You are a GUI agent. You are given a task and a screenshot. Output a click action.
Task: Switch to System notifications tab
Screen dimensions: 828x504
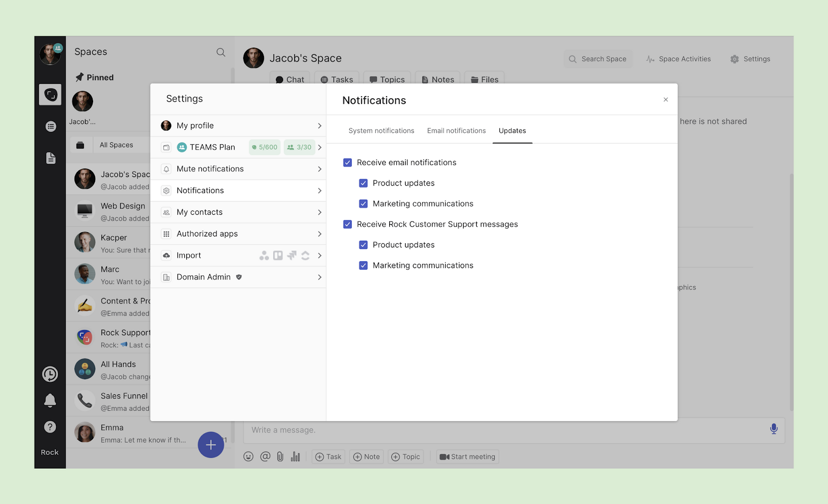coord(381,131)
